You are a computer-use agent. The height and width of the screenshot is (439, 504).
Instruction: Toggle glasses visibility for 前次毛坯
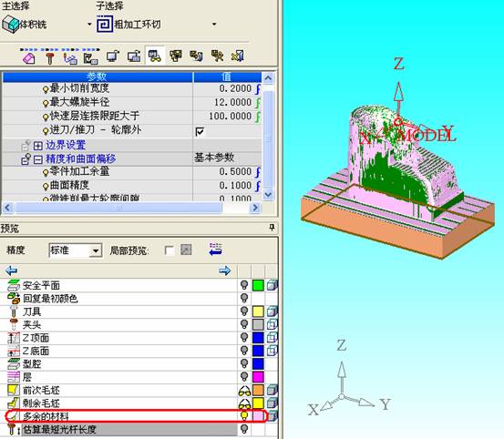tap(244, 390)
